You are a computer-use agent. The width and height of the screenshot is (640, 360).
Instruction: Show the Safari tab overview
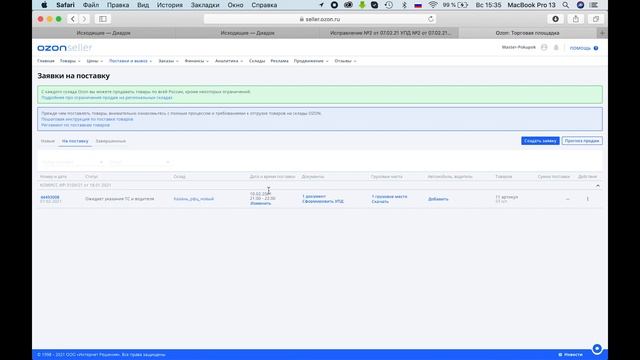point(596,19)
